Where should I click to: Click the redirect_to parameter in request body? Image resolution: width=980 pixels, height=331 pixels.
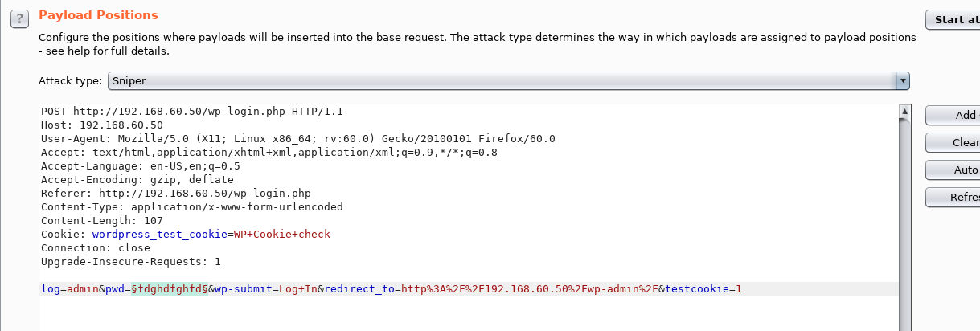click(359, 288)
